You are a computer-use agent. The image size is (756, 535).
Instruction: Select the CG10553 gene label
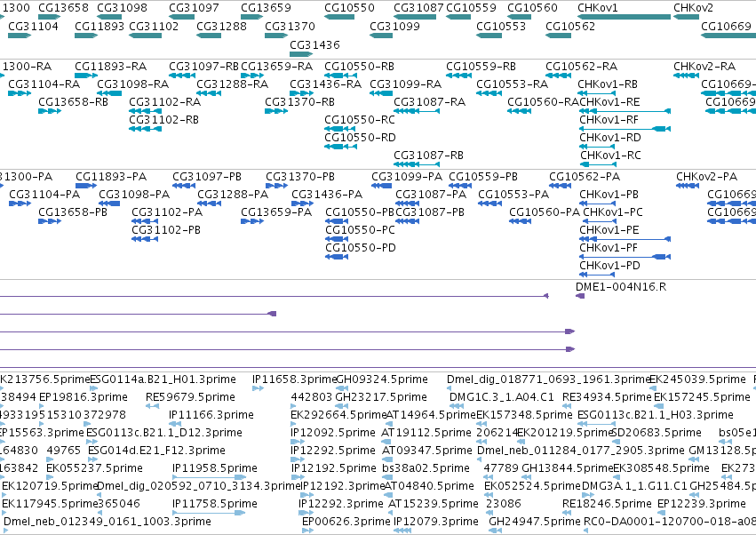[x=501, y=26]
